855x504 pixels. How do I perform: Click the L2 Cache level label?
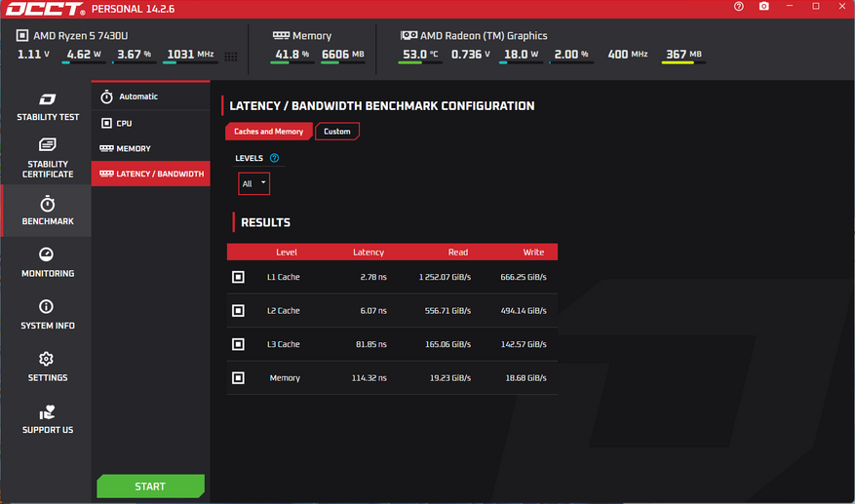[x=284, y=311]
